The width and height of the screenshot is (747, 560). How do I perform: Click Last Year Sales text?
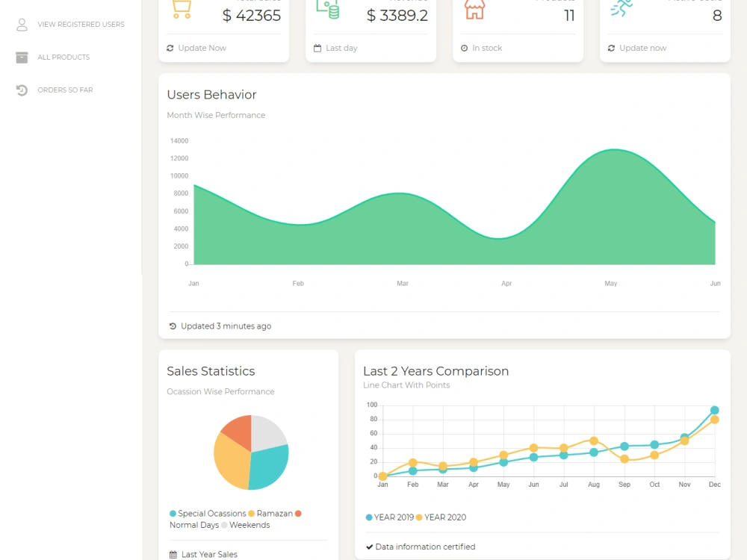pyautogui.click(x=209, y=555)
